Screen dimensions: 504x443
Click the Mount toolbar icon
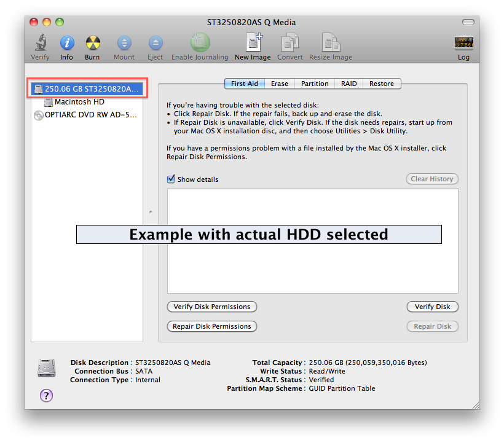click(x=124, y=43)
